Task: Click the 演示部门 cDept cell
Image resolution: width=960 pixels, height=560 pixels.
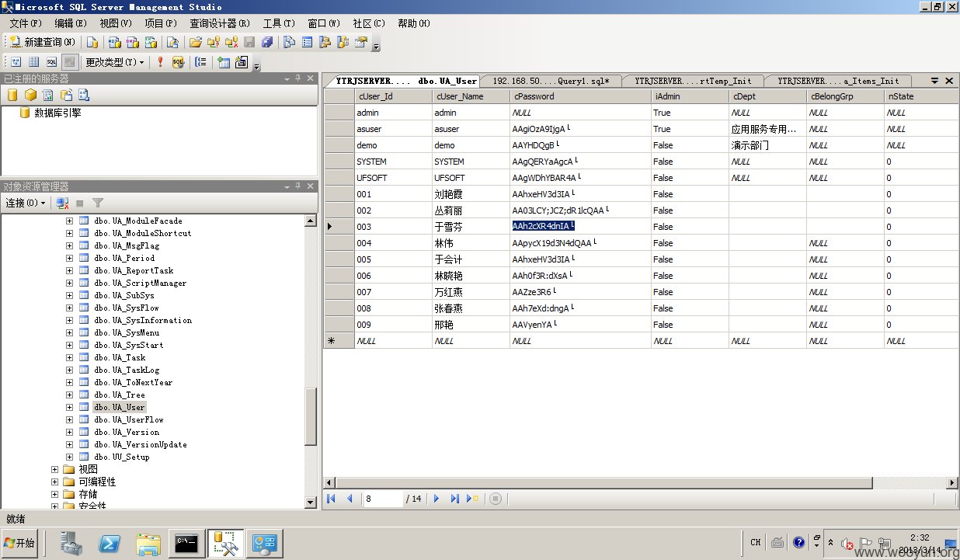Action: 767,145
